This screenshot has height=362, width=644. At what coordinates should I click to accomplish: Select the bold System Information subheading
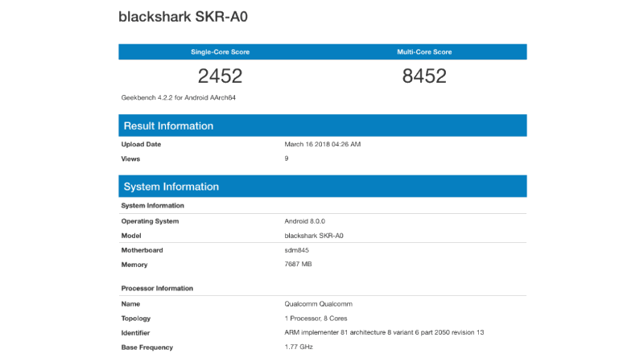coord(152,206)
